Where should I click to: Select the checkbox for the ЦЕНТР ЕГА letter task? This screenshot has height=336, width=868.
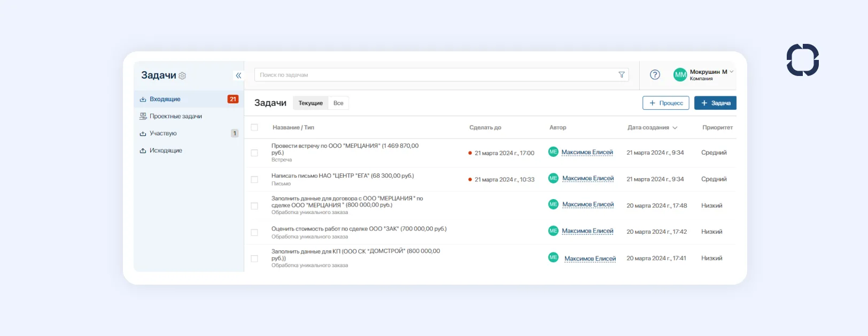254,180
